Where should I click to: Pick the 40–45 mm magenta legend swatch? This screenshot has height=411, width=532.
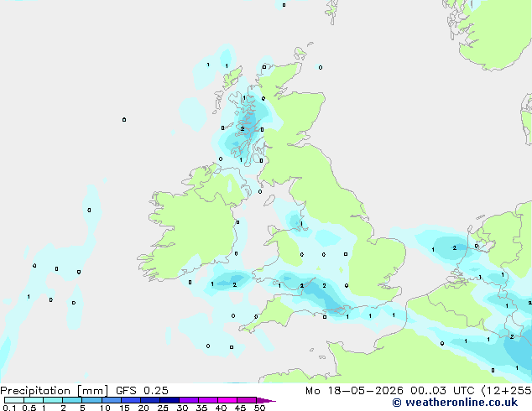pos(227,400)
